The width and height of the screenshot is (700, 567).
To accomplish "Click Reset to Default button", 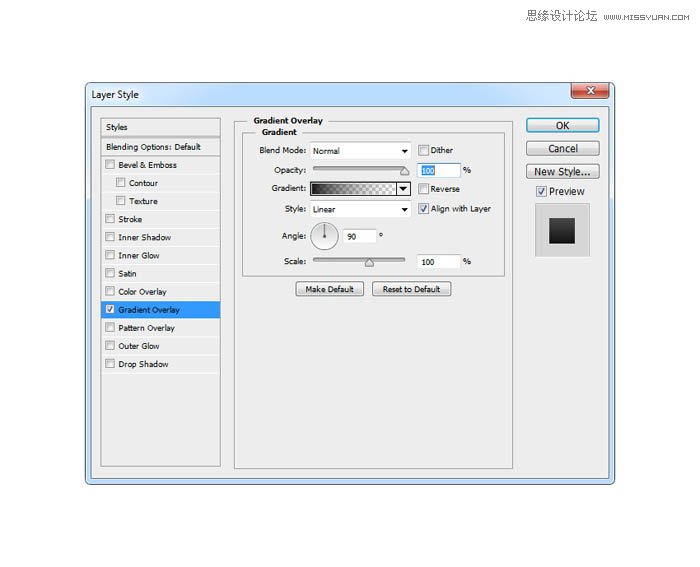I will click(412, 289).
